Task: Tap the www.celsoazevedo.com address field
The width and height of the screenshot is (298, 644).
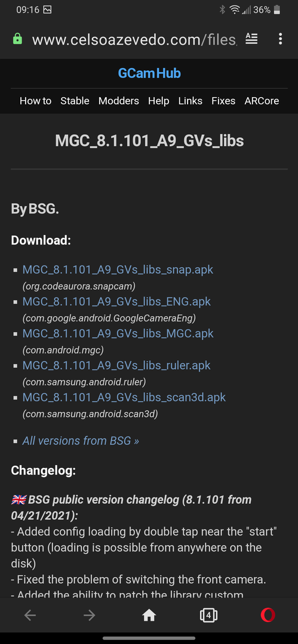Action: 134,39
